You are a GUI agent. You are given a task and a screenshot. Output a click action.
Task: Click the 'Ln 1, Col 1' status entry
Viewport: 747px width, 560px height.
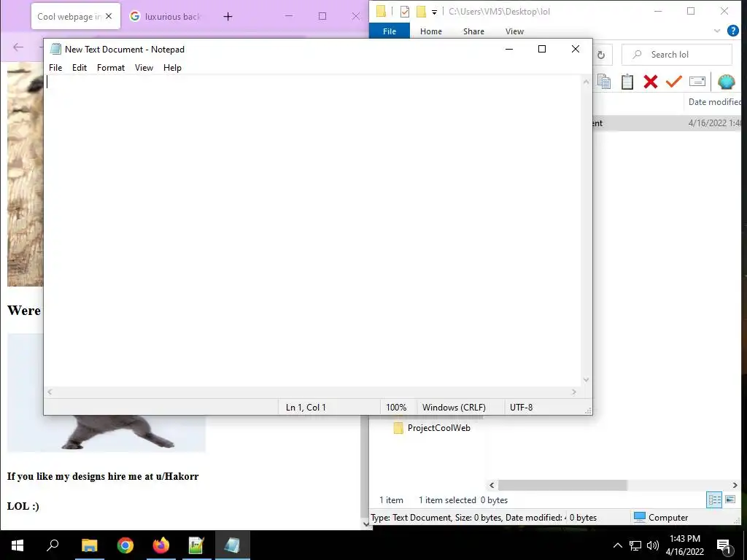[306, 407]
